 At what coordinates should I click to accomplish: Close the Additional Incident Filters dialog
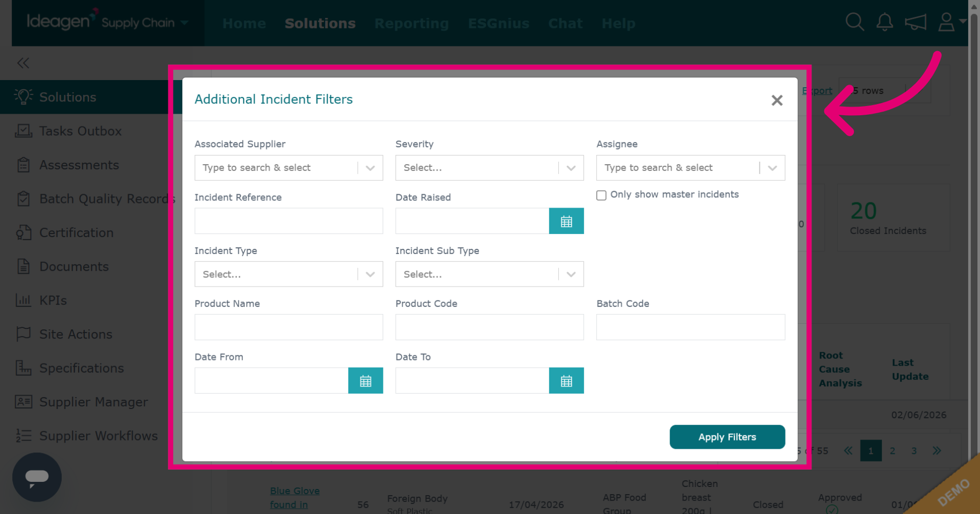[777, 100]
